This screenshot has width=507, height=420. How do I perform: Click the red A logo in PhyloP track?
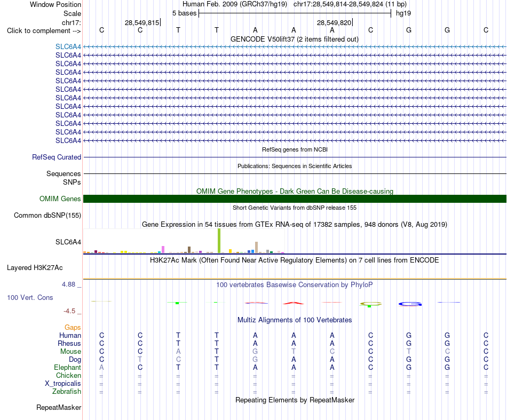294,303
